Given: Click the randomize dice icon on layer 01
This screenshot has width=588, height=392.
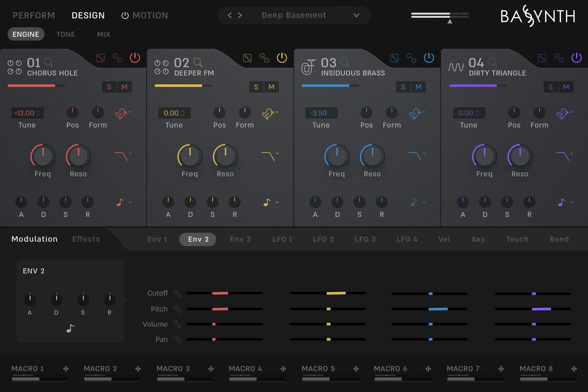Looking at the screenshot, I should coord(100,58).
